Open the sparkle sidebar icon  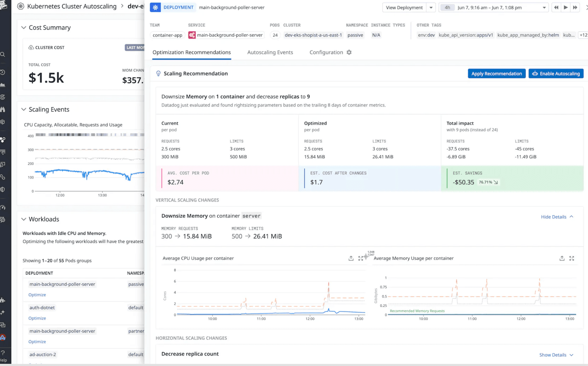[x=3, y=312]
